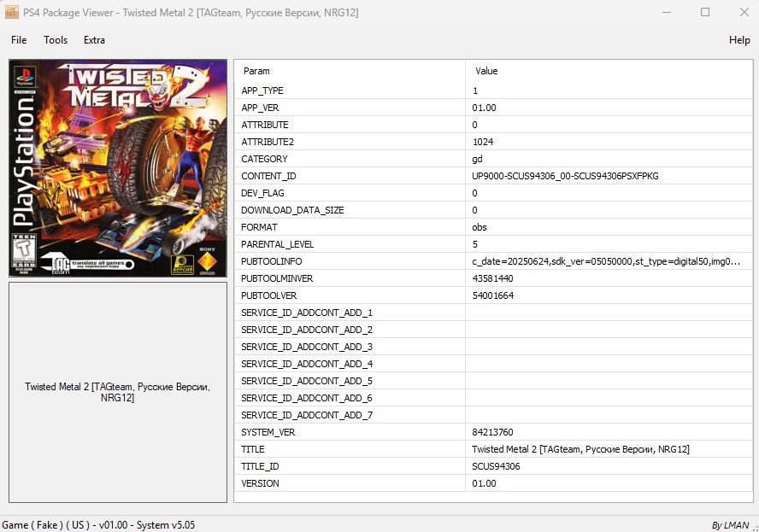Select the TITLE parameter
The width and height of the screenshot is (759, 532).
[253, 449]
